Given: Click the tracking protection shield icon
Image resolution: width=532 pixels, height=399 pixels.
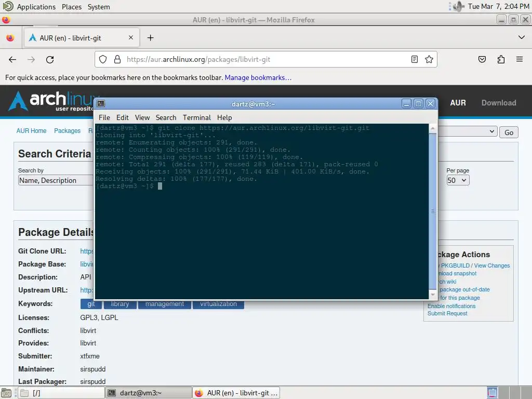Looking at the screenshot, I should 103,59.
